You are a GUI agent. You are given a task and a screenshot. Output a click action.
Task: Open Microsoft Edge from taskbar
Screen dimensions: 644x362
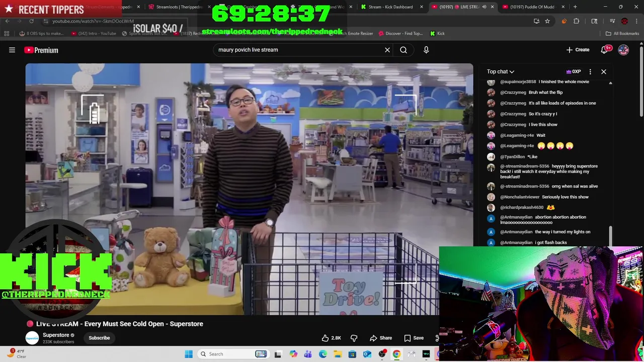point(323,354)
